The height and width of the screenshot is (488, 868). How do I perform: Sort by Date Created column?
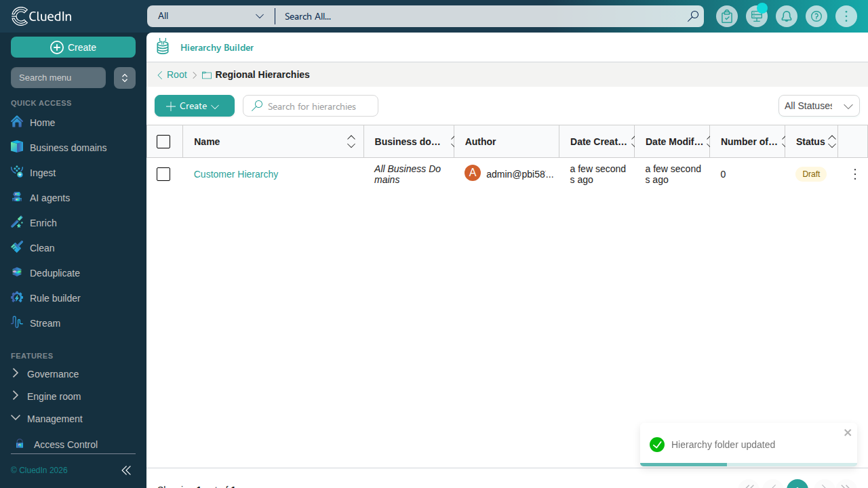[x=631, y=142]
